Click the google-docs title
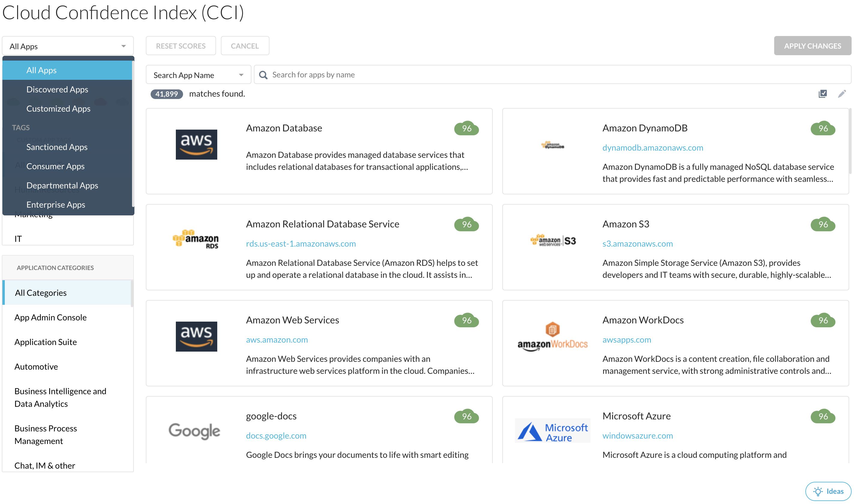The image size is (854, 504). tap(271, 416)
